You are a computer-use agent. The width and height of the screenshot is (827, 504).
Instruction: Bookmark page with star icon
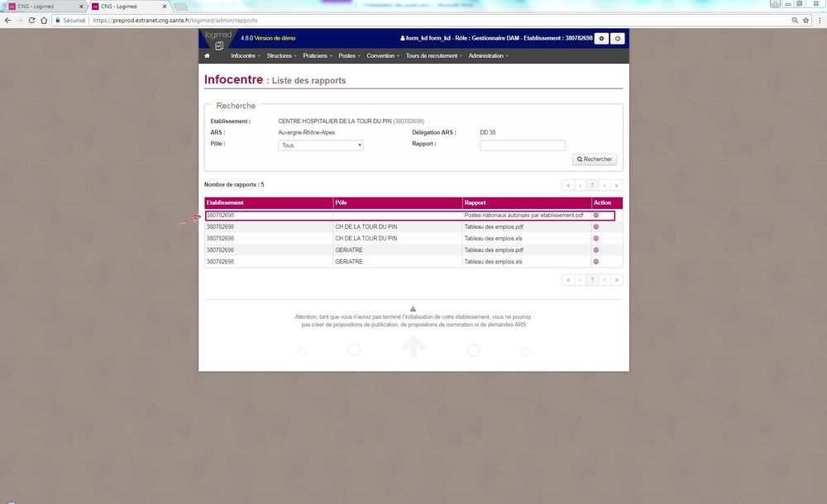(805, 20)
